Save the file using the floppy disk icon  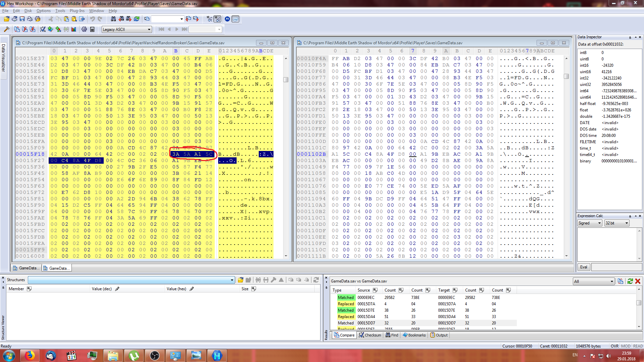(22, 19)
